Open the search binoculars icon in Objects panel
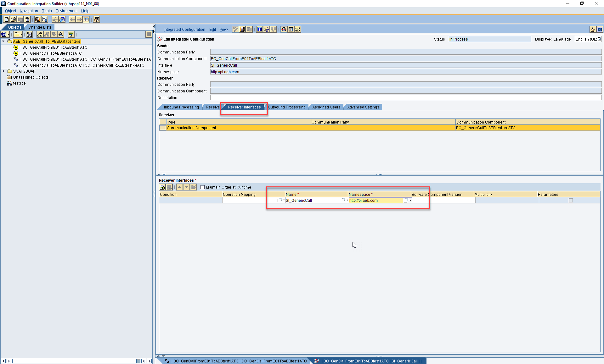This screenshot has width=604, height=364. pos(29,34)
